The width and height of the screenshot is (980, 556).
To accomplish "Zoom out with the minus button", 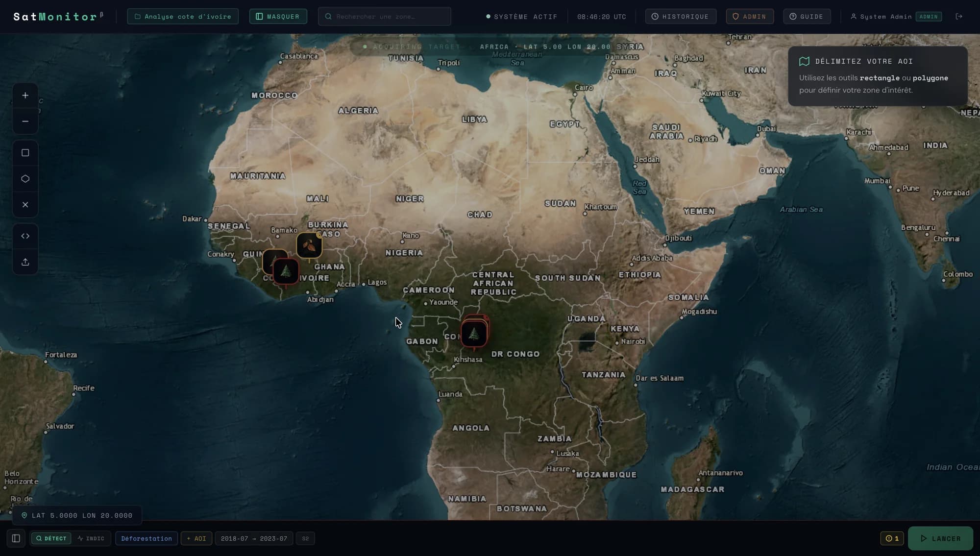I will [x=25, y=121].
